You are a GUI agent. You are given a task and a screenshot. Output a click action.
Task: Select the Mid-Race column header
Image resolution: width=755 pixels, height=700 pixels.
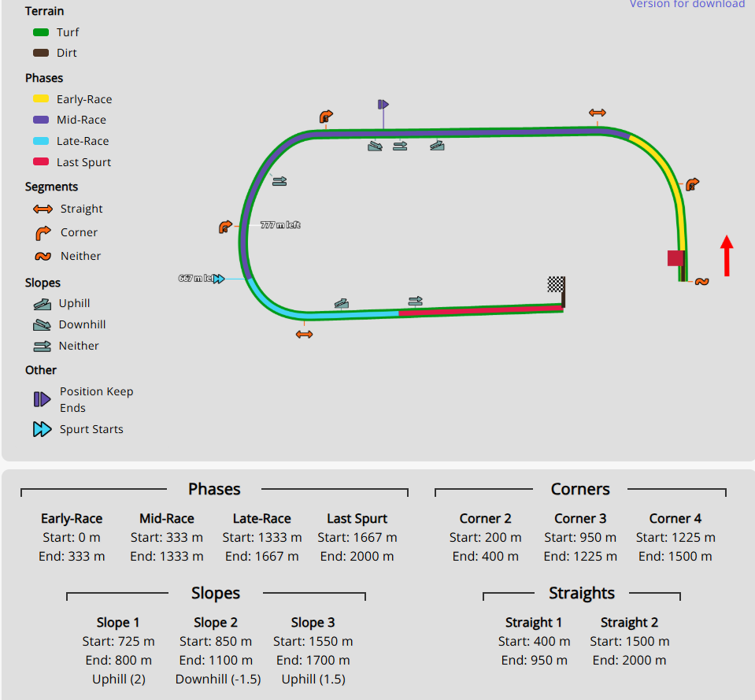click(x=167, y=518)
